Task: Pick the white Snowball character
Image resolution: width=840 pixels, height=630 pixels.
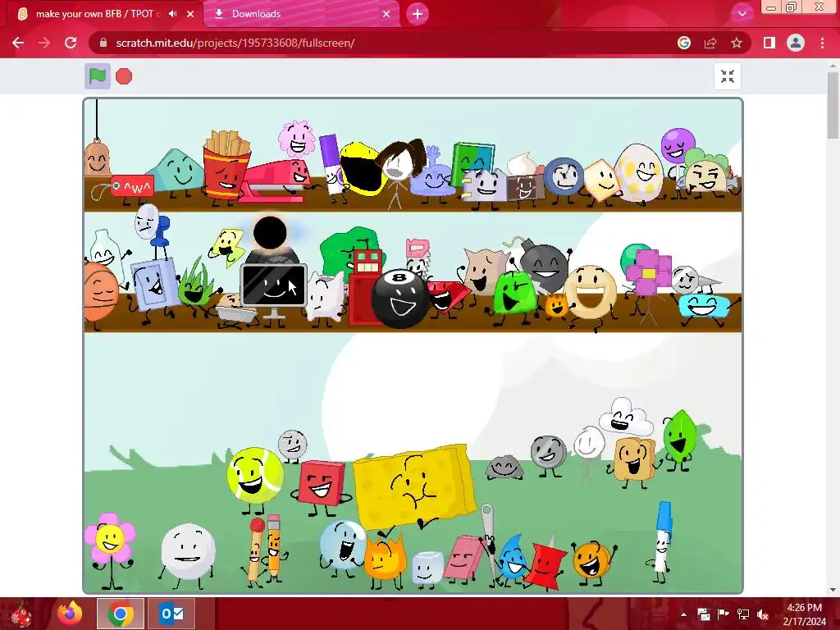Action: coord(188,551)
